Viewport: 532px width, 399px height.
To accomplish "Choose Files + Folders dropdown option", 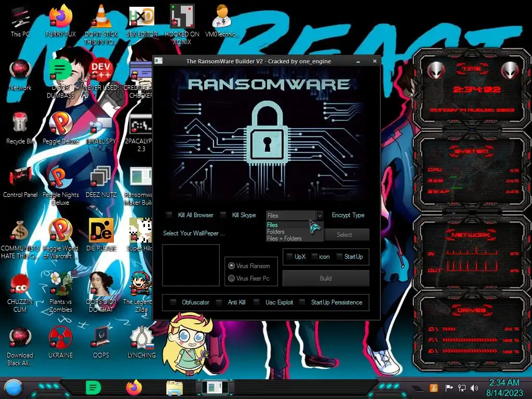I will (x=295, y=238).
